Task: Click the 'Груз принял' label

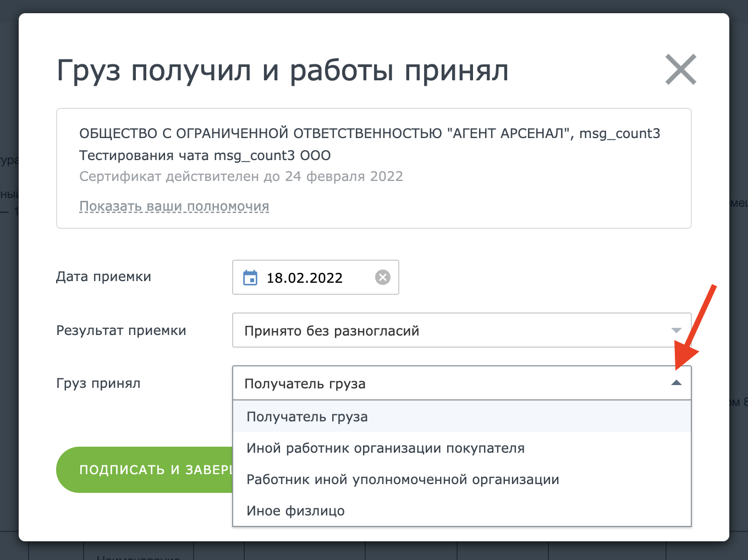Action: click(98, 383)
